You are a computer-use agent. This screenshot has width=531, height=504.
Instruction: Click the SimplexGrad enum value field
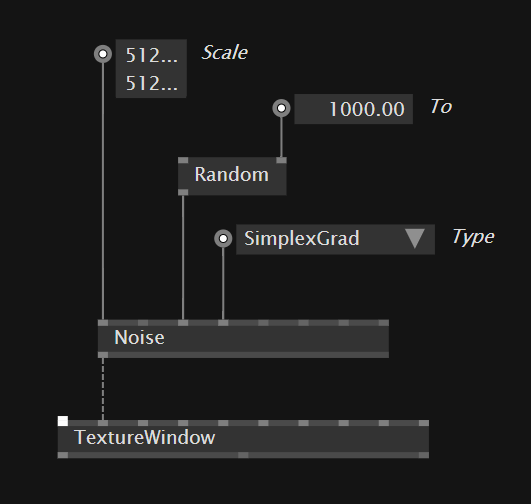coord(335,239)
